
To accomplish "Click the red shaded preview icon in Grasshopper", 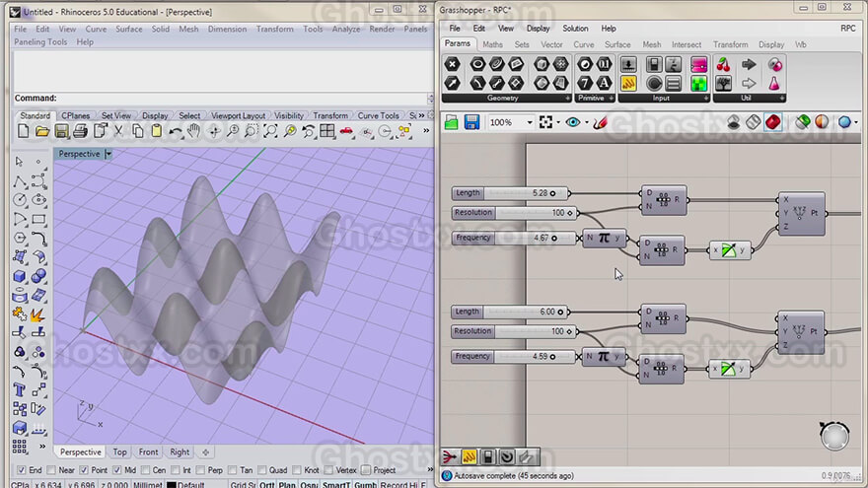I will 773,122.
